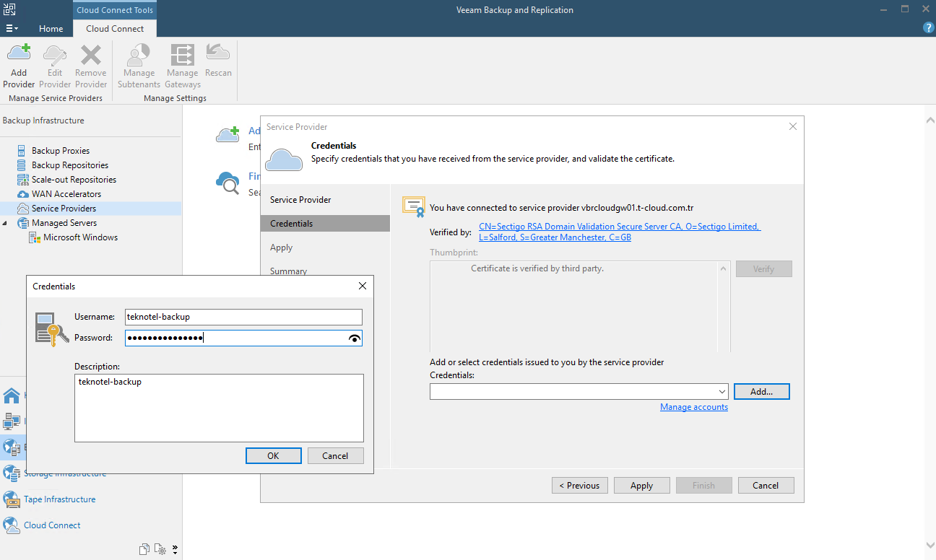This screenshot has height=560, width=936.
Task: Open Manage Gateways in the ribbon
Action: pyautogui.click(x=182, y=66)
